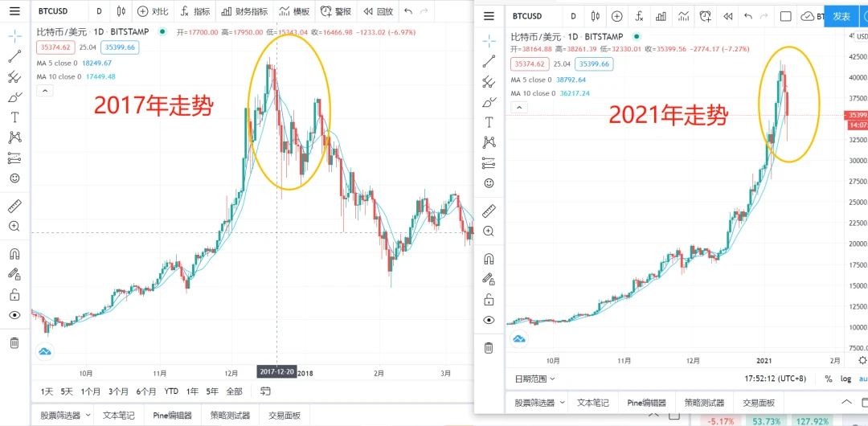
Task: Open the 策略测试器 tab in right panel
Action: [x=704, y=403]
